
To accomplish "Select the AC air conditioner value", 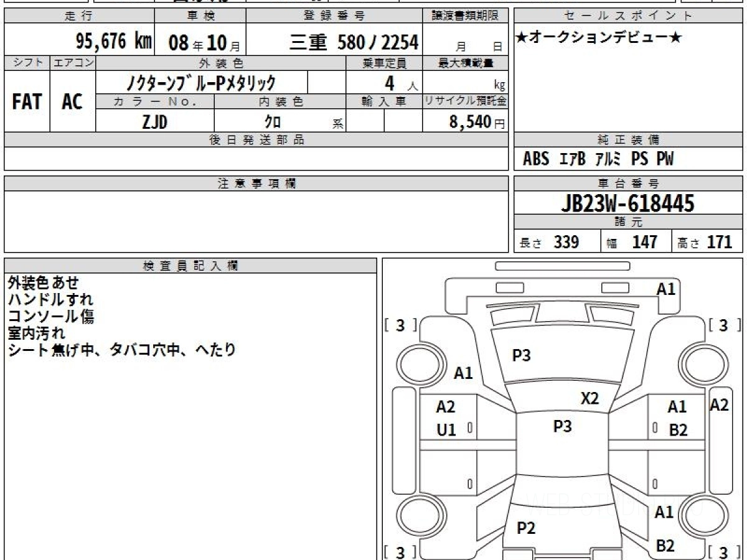I will click(72, 101).
